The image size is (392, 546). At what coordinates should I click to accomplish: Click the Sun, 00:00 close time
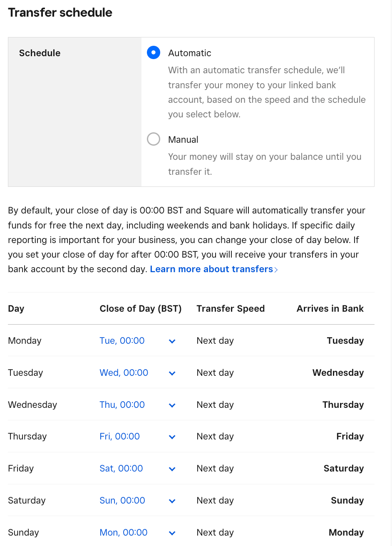click(x=122, y=501)
